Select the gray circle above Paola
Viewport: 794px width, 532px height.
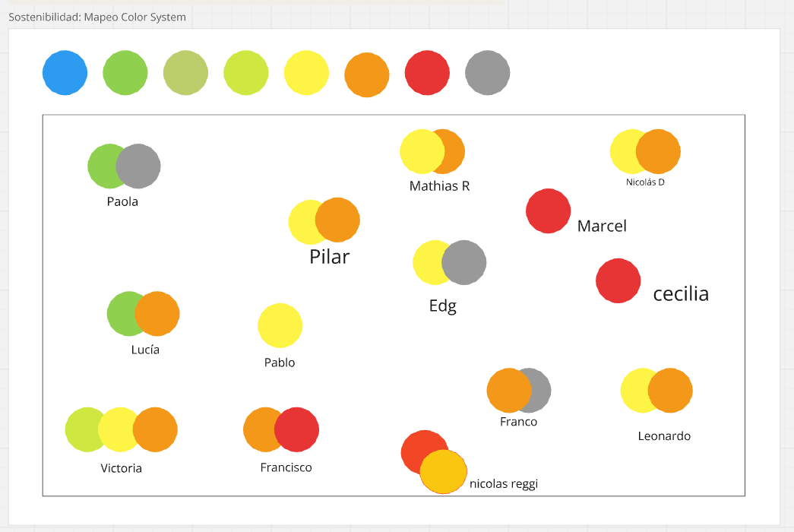tap(143, 166)
